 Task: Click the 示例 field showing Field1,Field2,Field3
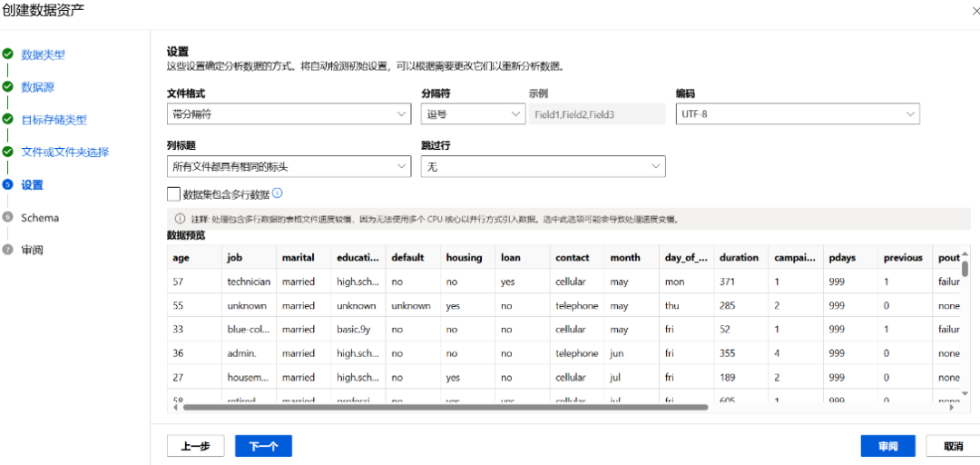(597, 114)
